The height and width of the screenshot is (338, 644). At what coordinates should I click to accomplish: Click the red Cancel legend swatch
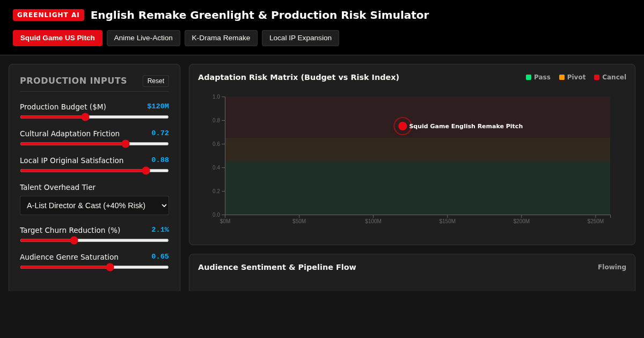pos(597,77)
